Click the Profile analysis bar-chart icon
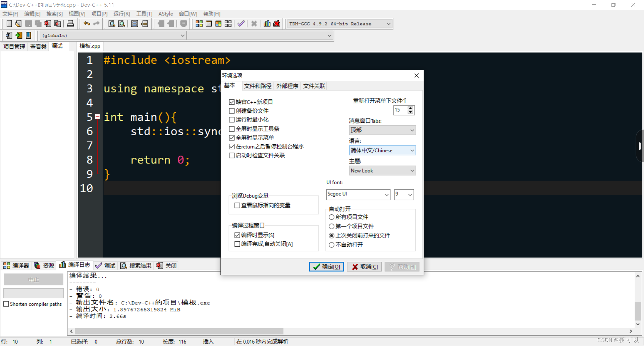The width and height of the screenshot is (644, 346). (x=267, y=23)
